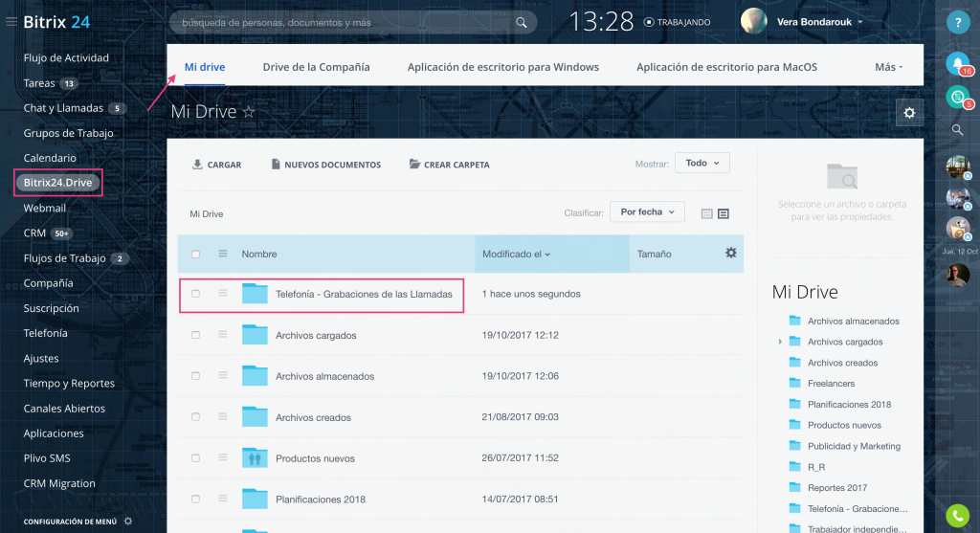Click the Mi Drive breadcrumb text
This screenshot has height=533, width=980.
pyautogui.click(x=207, y=213)
